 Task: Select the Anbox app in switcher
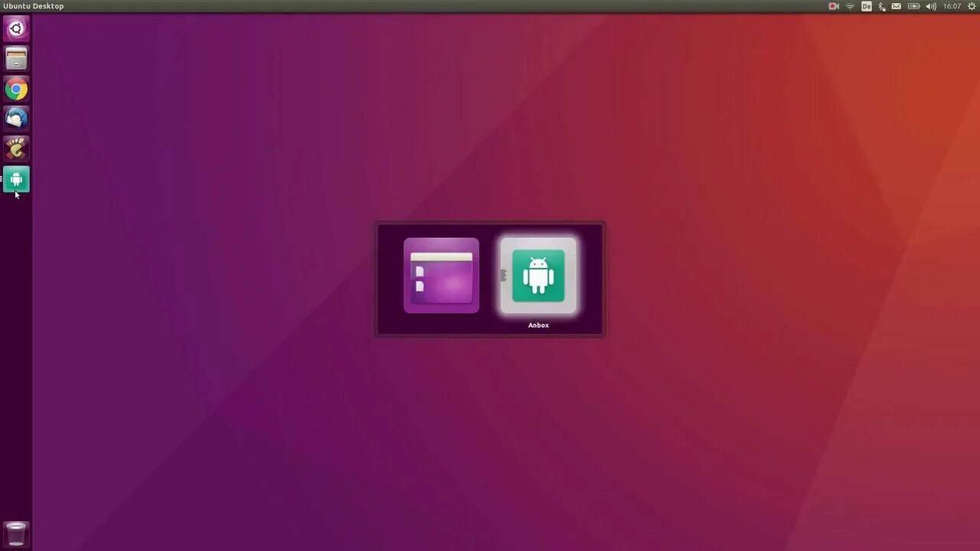pyautogui.click(x=538, y=275)
